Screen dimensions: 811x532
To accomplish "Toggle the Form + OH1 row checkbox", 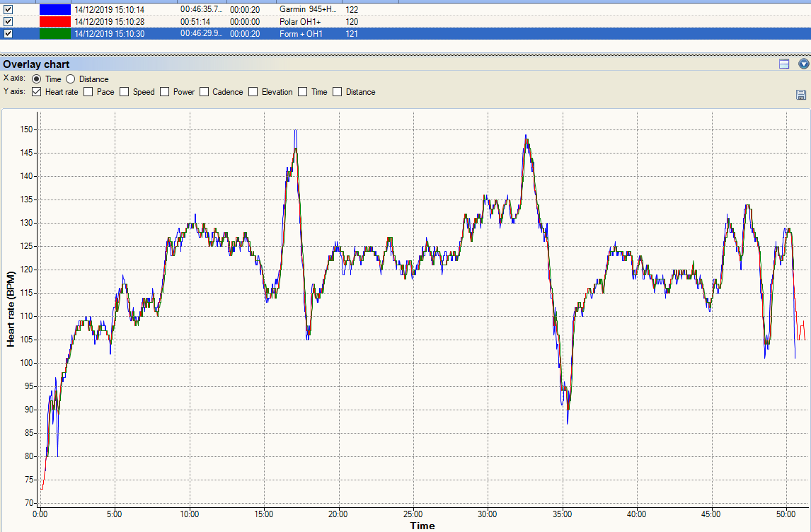I will (8, 33).
